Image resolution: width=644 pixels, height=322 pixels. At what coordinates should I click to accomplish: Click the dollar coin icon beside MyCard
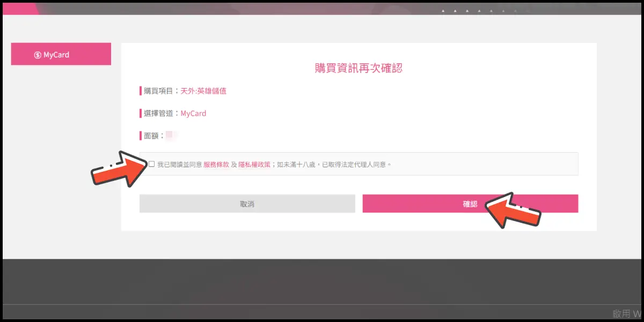pyautogui.click(x=38, y=55)
